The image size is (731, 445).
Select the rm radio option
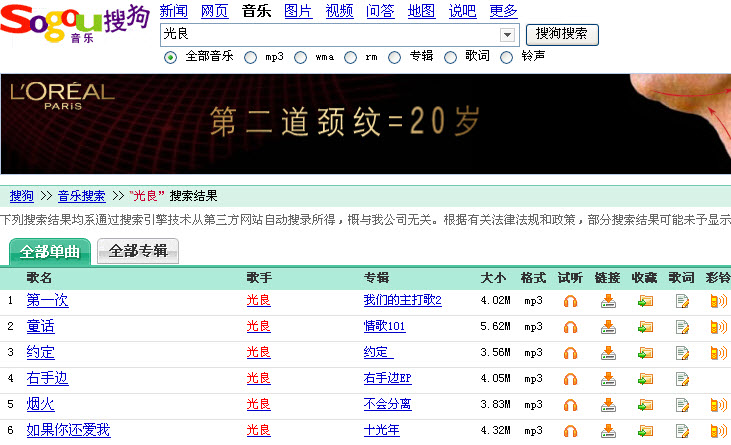(350, 57)
